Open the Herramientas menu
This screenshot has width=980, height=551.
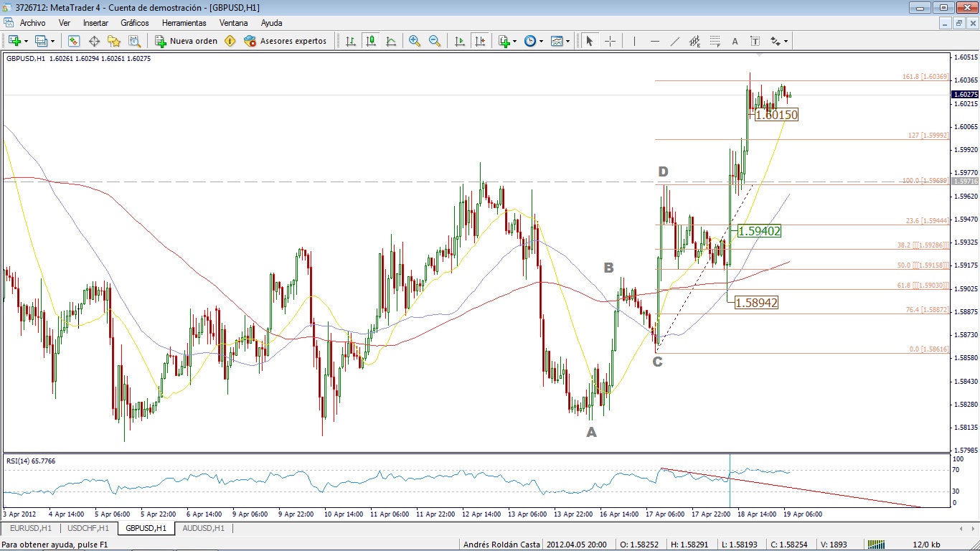coord(184,23)
